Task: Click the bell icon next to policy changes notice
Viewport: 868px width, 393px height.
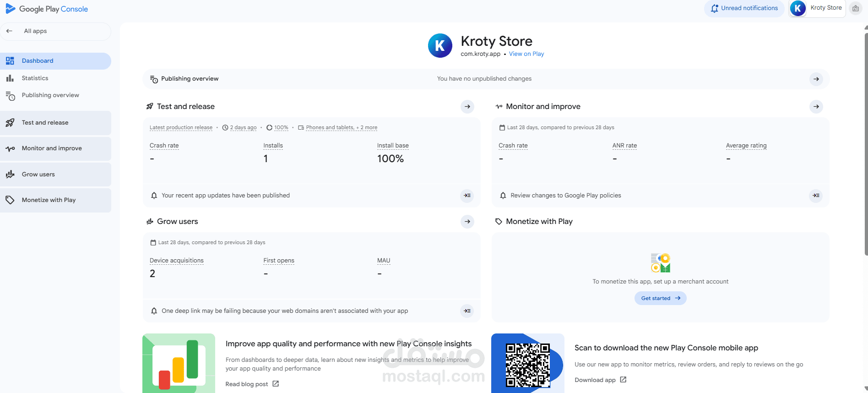Action: point(503,196)
